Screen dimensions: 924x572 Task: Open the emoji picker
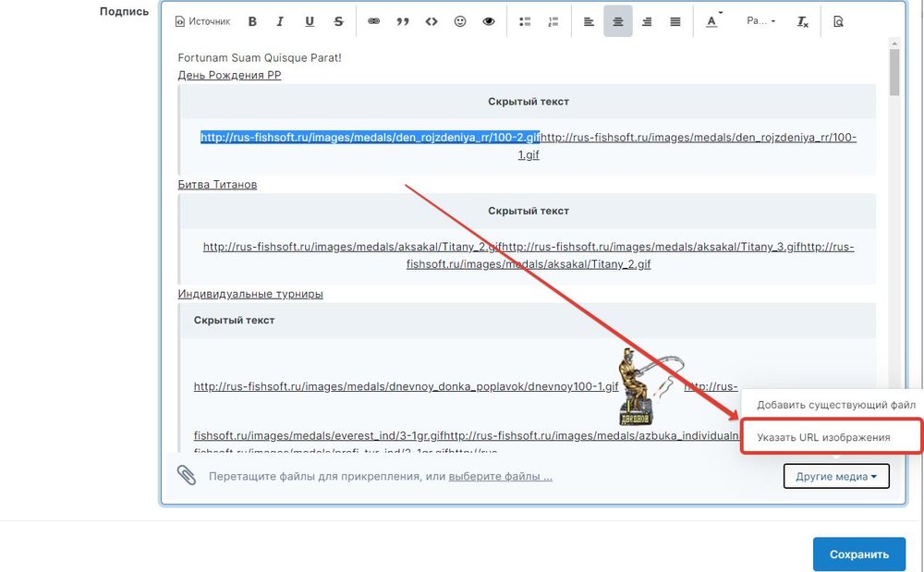460,21
